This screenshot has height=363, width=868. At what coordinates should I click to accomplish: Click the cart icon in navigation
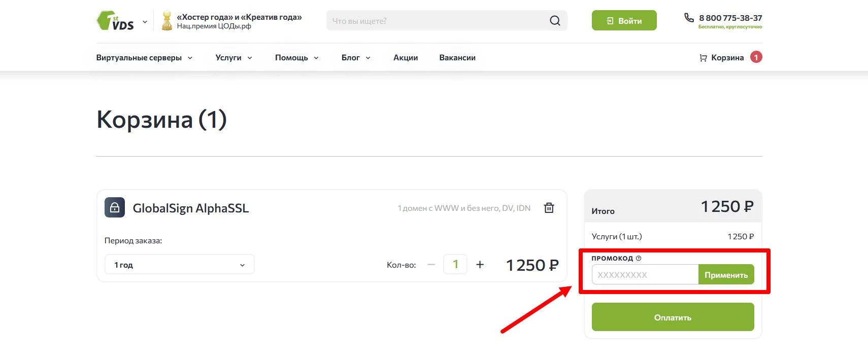[x=703, y=58]
